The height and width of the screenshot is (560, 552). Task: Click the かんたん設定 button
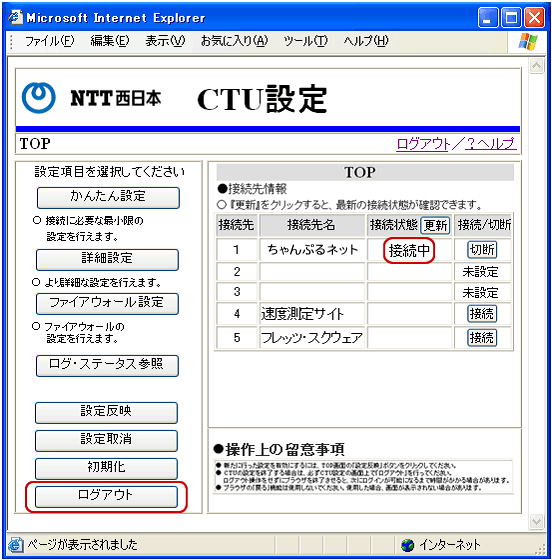coord(108,198)
